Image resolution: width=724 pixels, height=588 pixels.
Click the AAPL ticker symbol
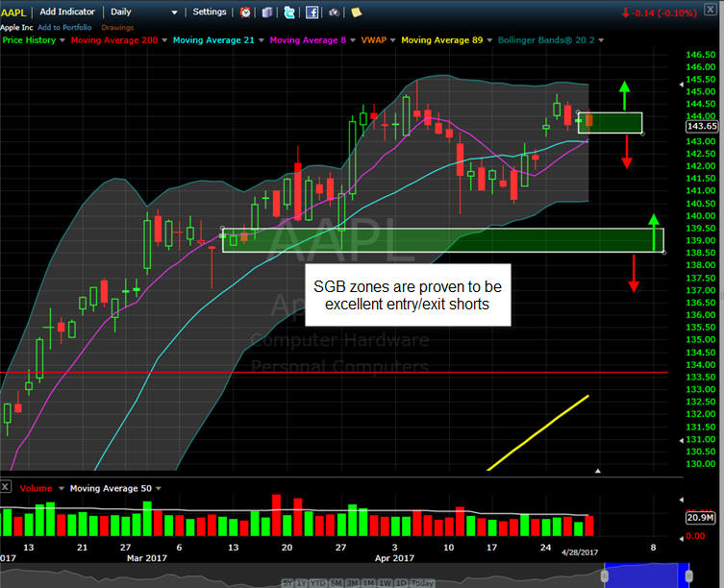pos(12,12)
